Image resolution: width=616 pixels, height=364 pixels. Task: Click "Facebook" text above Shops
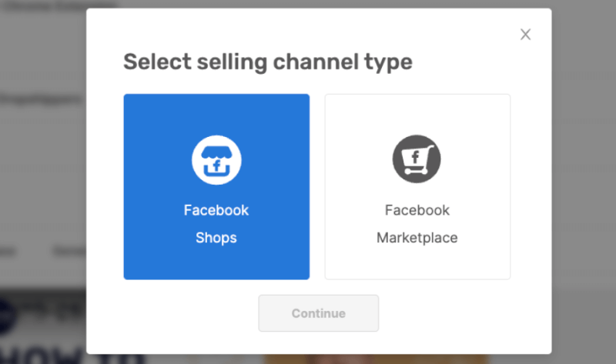point(216,210)
